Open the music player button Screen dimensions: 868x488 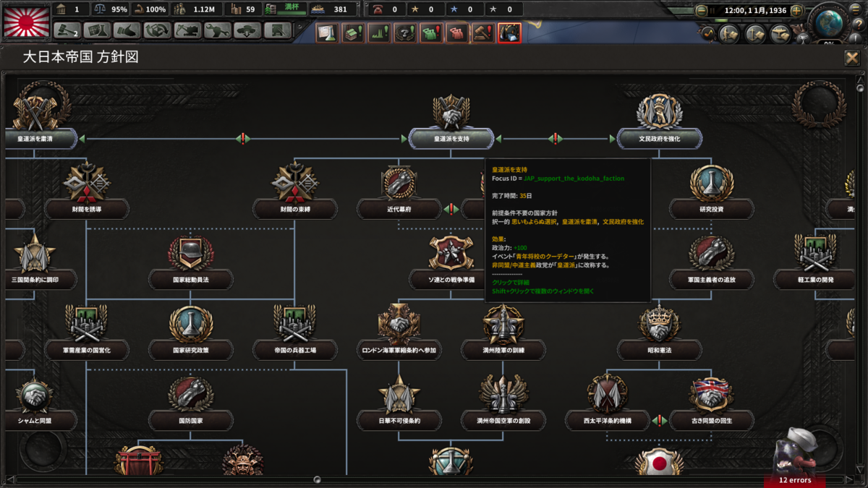pos(708,33)
